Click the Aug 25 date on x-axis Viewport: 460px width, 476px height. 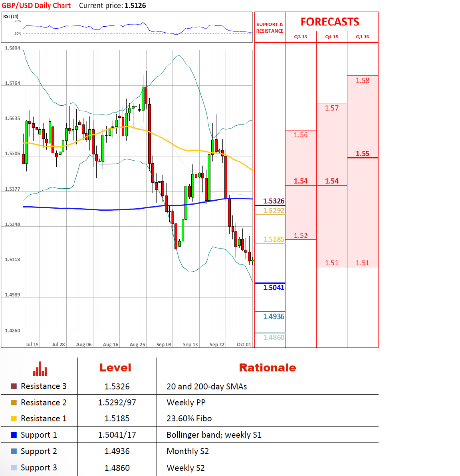137,345
